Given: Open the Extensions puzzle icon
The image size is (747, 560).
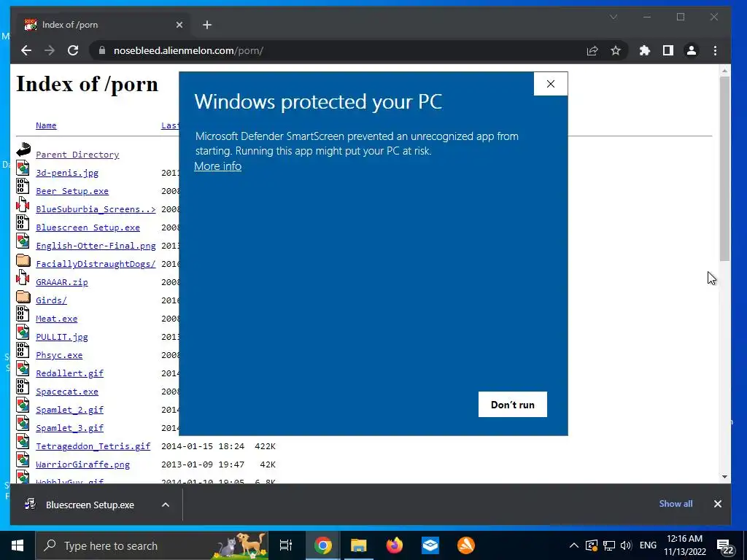Looking at the screenshot, I should (x=645, y=50).
